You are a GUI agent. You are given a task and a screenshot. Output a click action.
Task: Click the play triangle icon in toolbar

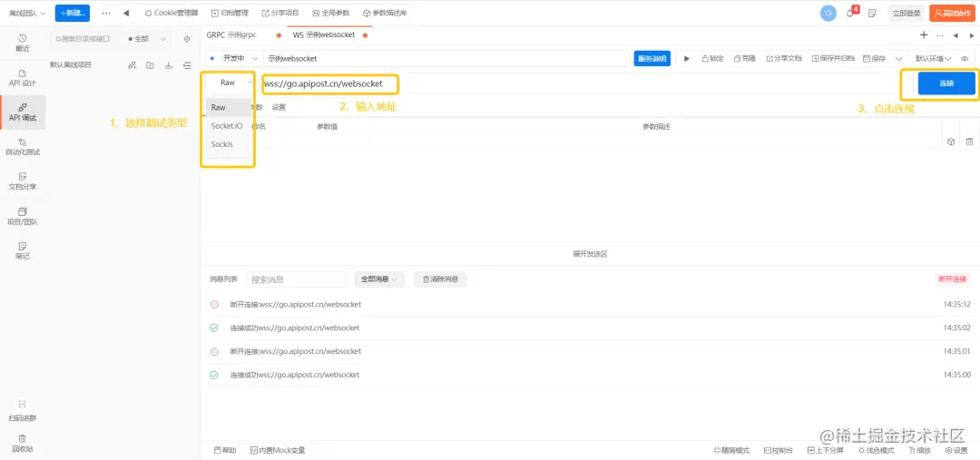coord(687,58)
